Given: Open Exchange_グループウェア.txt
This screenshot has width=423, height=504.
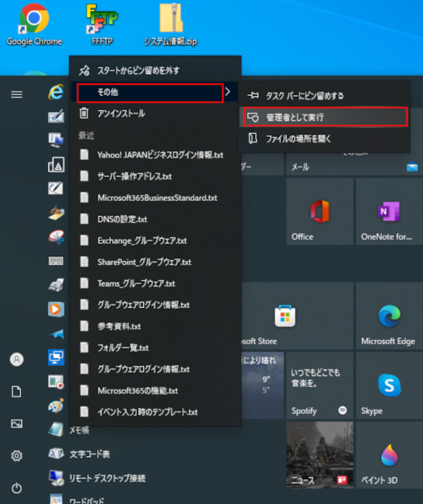Looking at the screenshot, I should (156, 241).
